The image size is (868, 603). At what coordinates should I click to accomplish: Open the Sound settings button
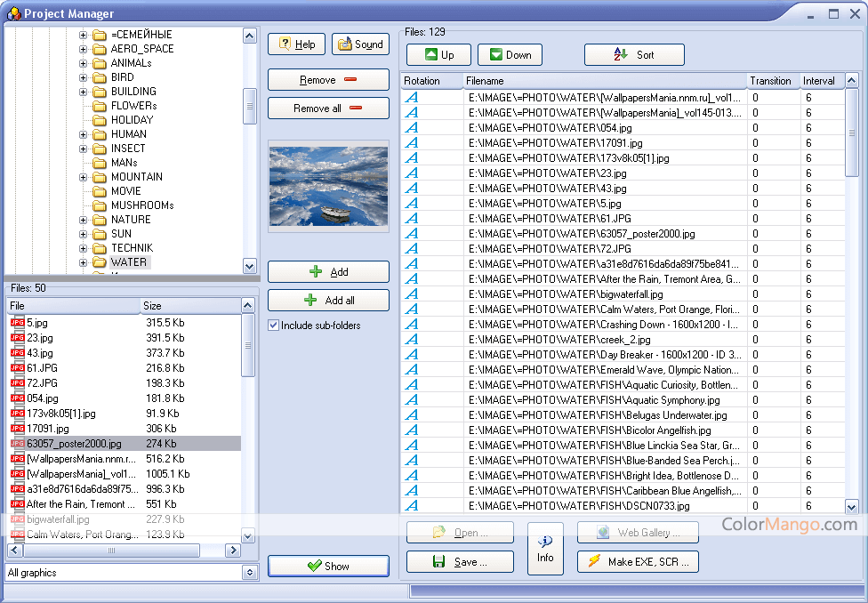click(x=360, y=44)
